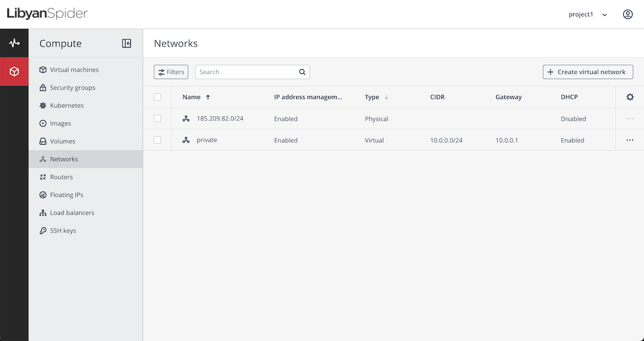Open the Kubernetes section

[x=67, y=105]
